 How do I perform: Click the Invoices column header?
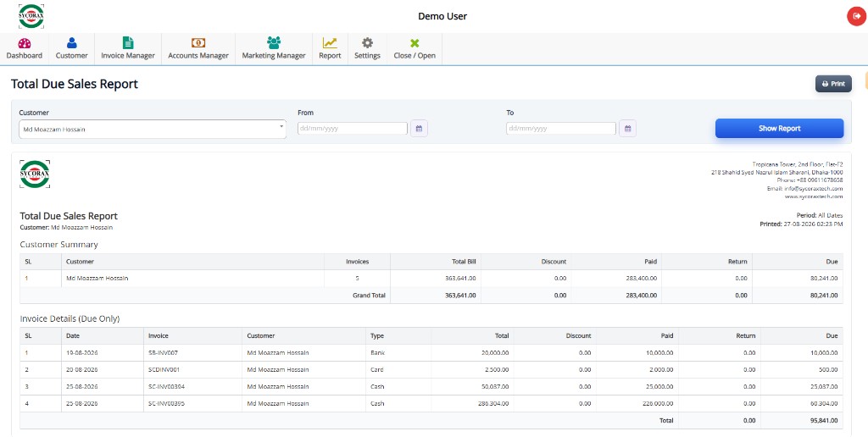click(x=357, y=262)
